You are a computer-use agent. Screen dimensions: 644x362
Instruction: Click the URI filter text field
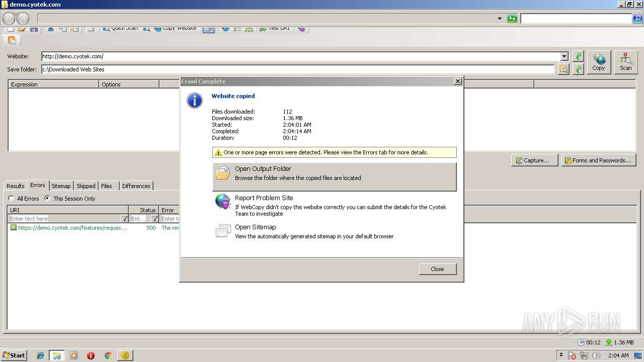[x=65, y=219]
